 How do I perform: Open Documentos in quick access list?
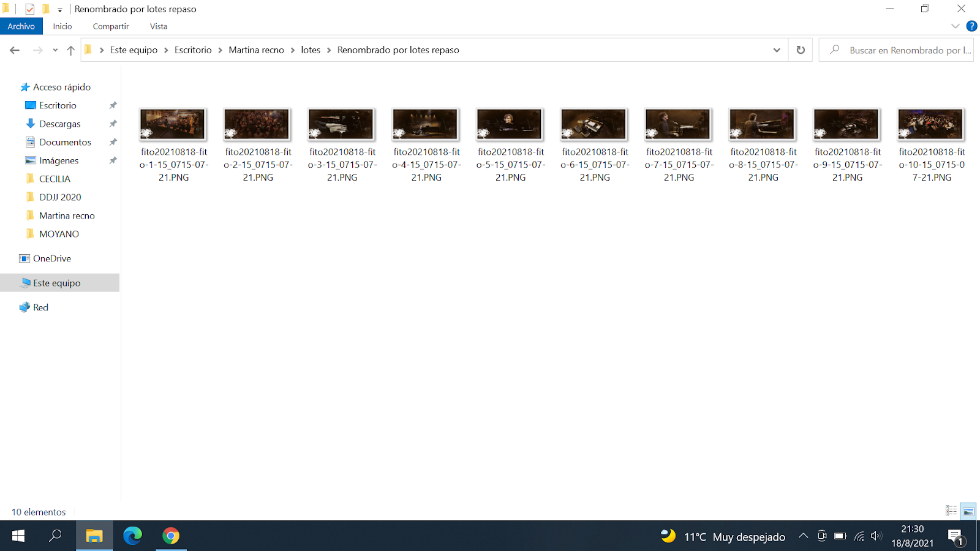65,142
